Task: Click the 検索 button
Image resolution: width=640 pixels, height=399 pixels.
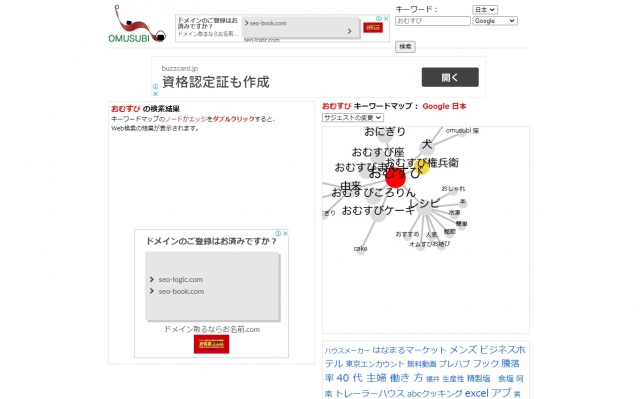Action: tap(405, 47)
